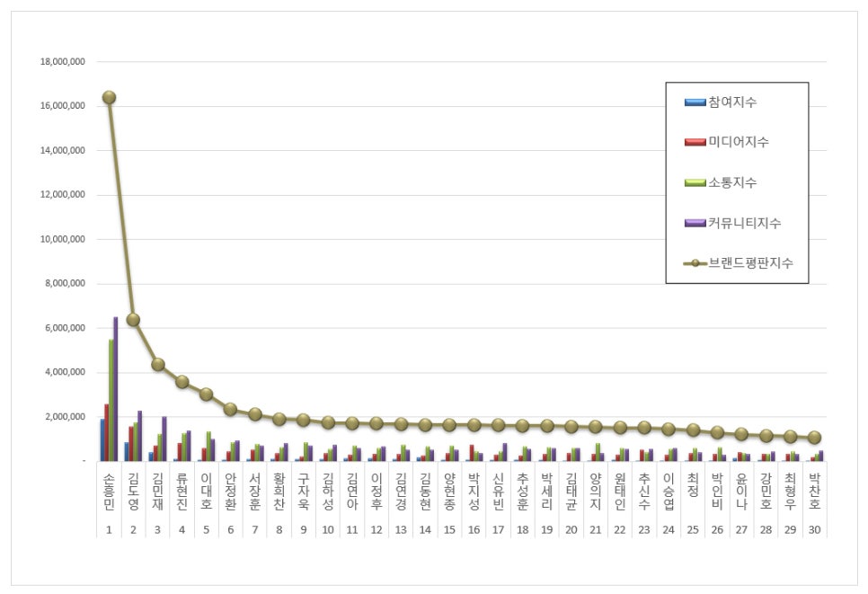Click the 6,000,000 axis label

click(x=66, y=328)
